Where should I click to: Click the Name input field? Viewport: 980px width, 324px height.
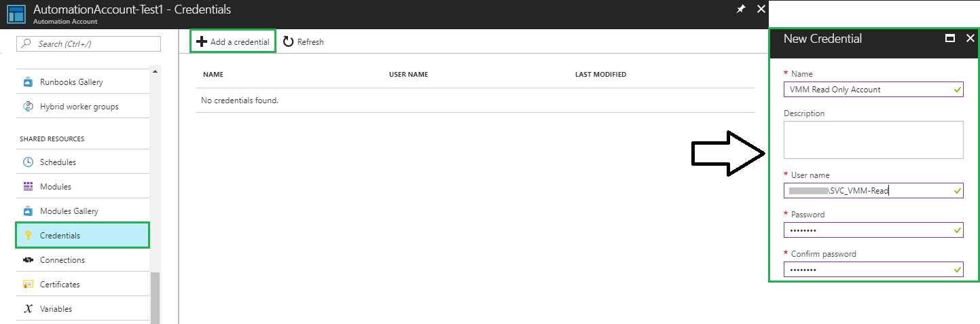pyautogui.click(x=873, y=89)
